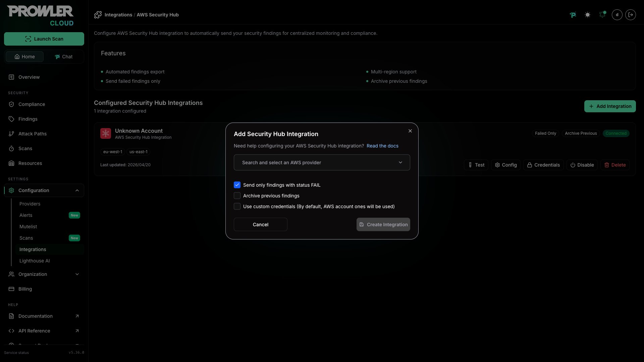This screenshot has height=362, width=644.
Task: Click the Compliance shield icon
Action: [x=11, y=104]
